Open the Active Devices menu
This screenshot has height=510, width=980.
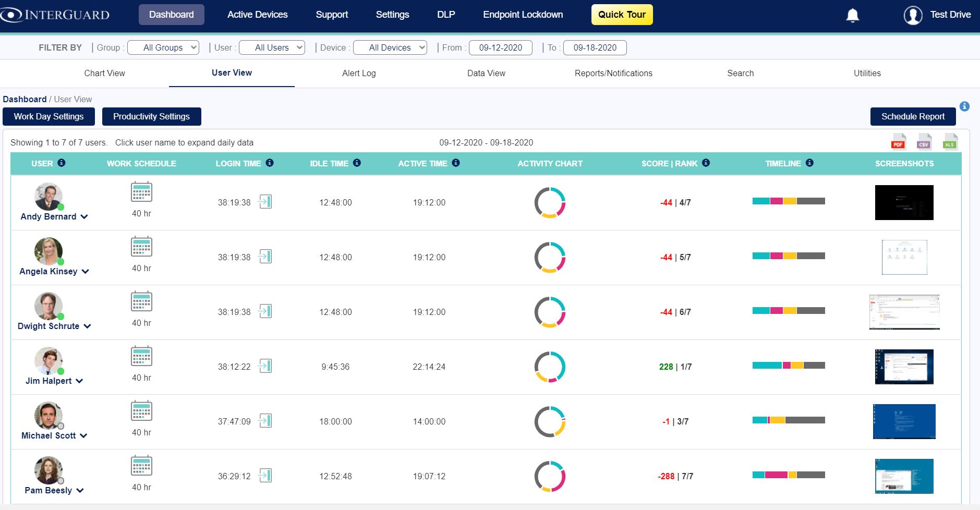click(257, 15)
